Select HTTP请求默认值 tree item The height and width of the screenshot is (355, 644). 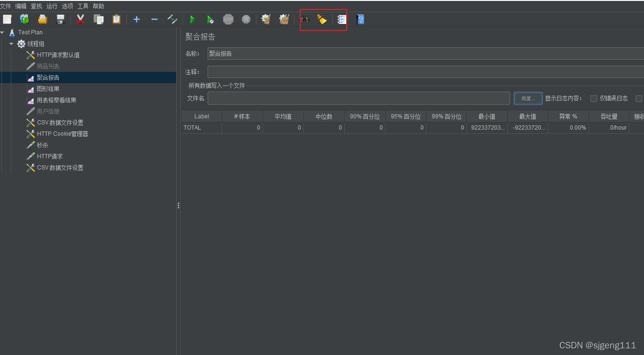(x=58, y=55)
